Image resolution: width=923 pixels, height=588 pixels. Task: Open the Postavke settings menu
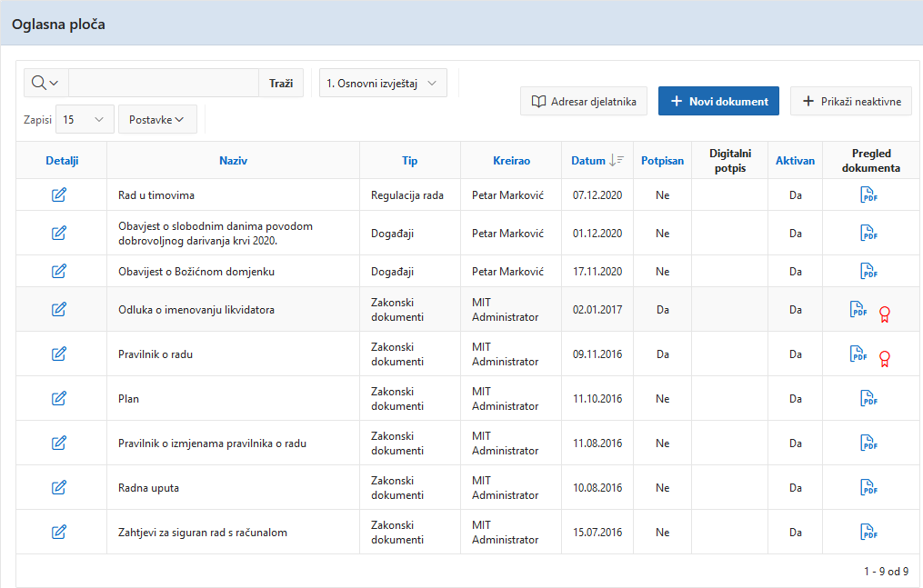pyautogui.click(x=156, y=119)
